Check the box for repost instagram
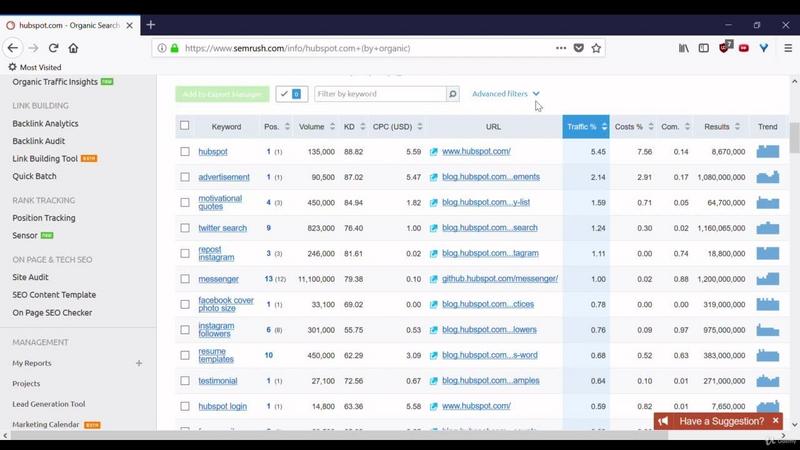Viewport: 800px width, 450px height. pyautogui.click(x=185, y=254)
